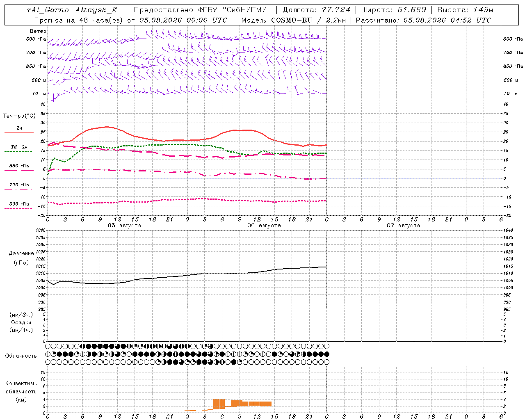The height and width of the screenshot is (420, 525).
Task: Click the Конвективн. облачность panel label
Action: point(21,391)
